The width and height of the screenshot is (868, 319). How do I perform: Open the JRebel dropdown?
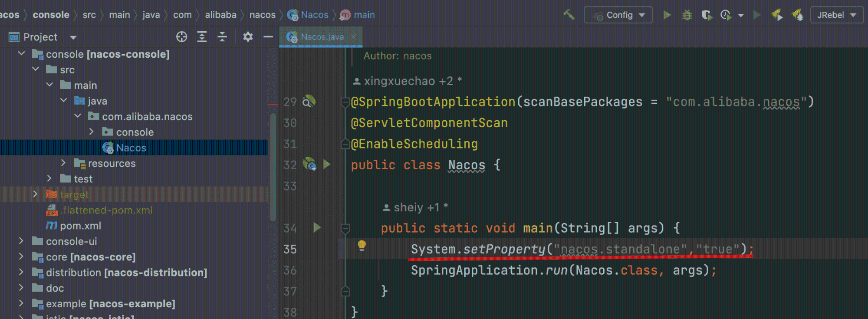837,15
